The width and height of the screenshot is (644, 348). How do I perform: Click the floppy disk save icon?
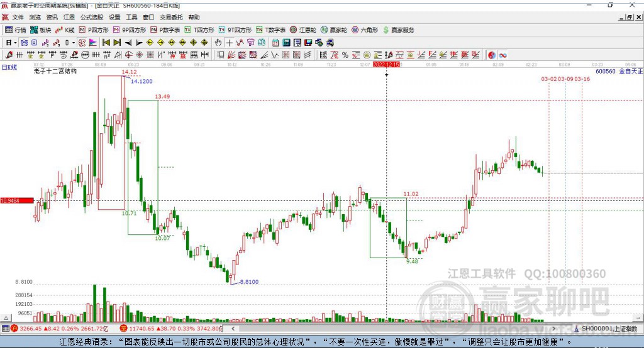(308, 43)
